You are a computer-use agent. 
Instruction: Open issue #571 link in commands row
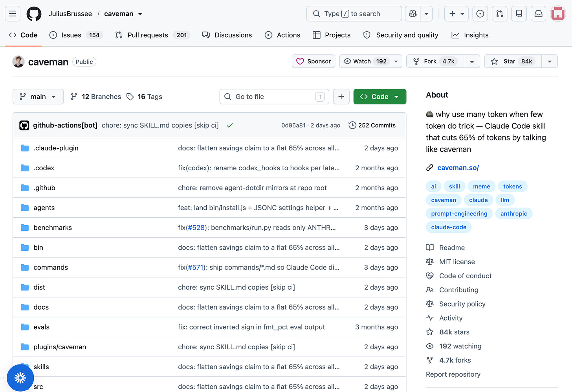click(196, 267)
